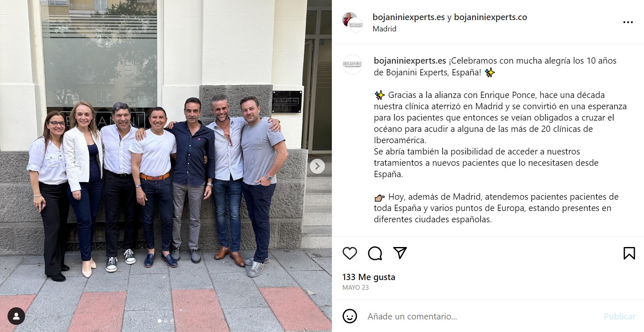
Task: Open the three-dot more options menu
Action: pyautogui.click(x=628, y=22)
